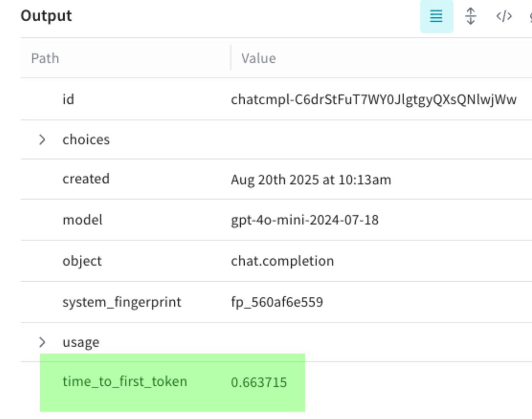
Task: Select the model path row
Action: pyautogui.click(x=82, y=220)
